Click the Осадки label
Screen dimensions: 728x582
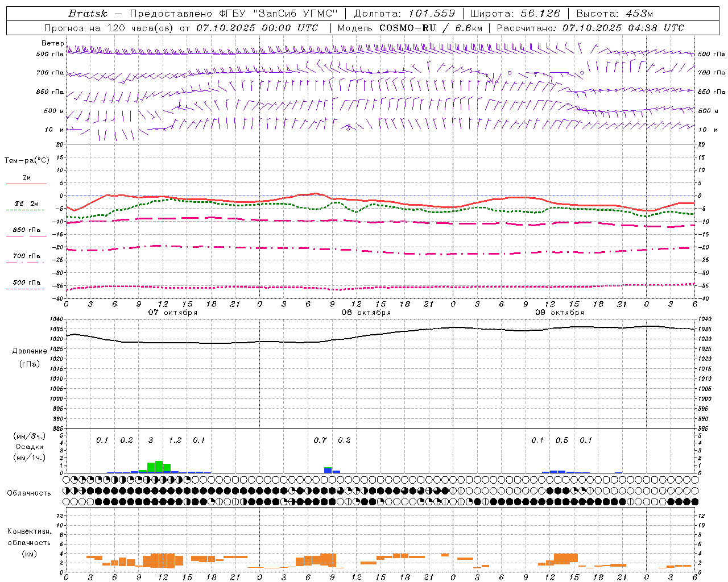pos(30,447)
